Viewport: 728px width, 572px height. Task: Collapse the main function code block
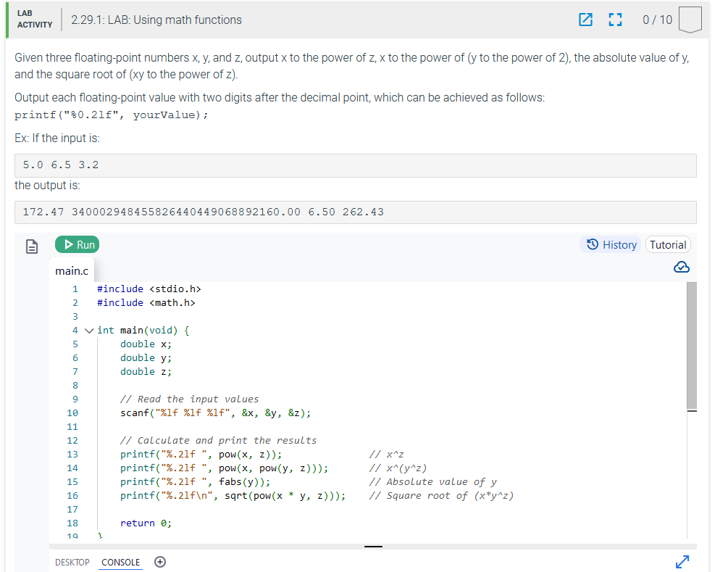coord(89,330)
